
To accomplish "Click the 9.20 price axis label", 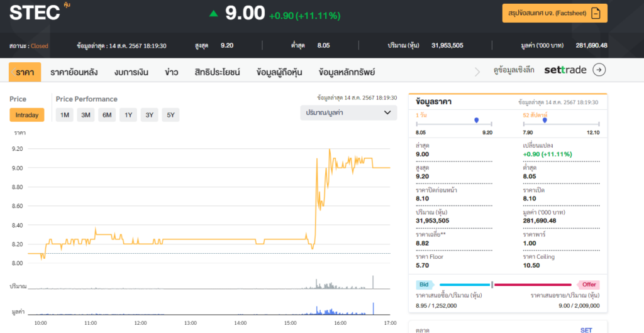I will [18, 148].
